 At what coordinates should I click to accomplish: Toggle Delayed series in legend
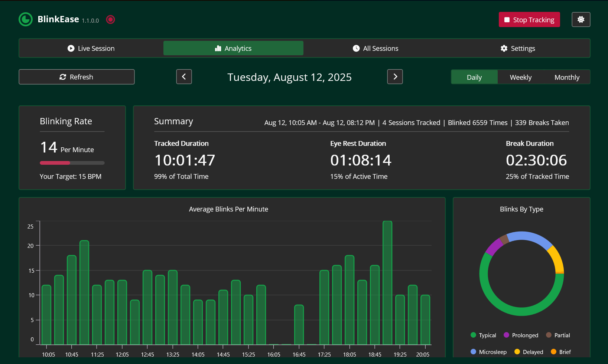click(529, 352)
